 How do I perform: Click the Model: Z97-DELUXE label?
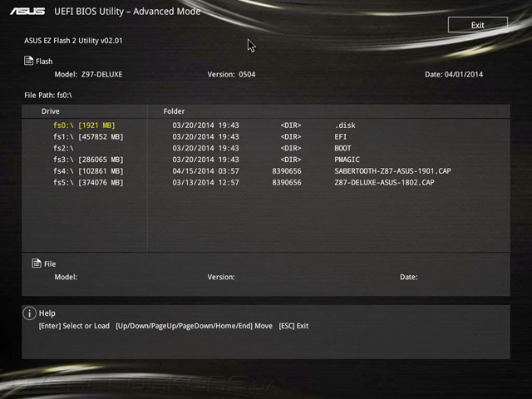[x=88, y=74]
